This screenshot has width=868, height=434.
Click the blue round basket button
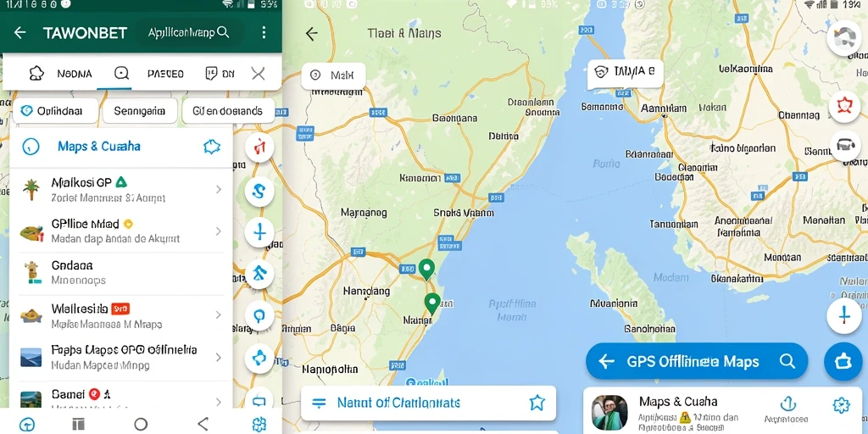843,361
